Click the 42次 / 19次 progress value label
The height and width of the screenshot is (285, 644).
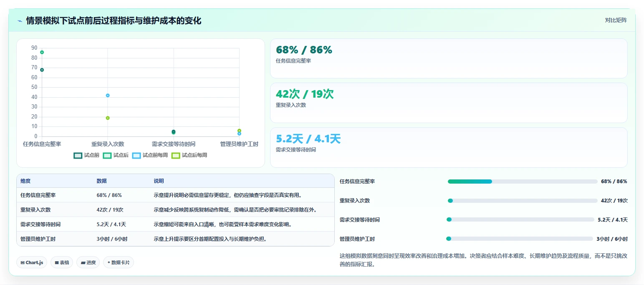click(x=614, y=201)
